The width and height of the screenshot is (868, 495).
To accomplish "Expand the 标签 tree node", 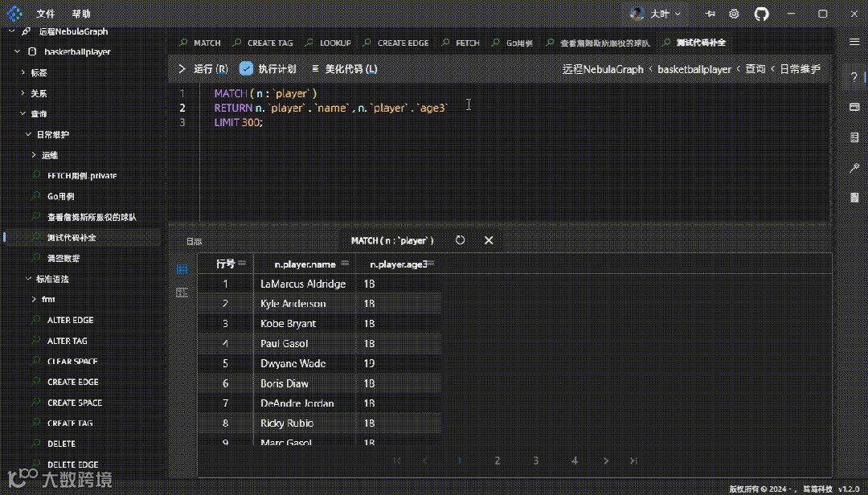I will click(x=23, y=72).
